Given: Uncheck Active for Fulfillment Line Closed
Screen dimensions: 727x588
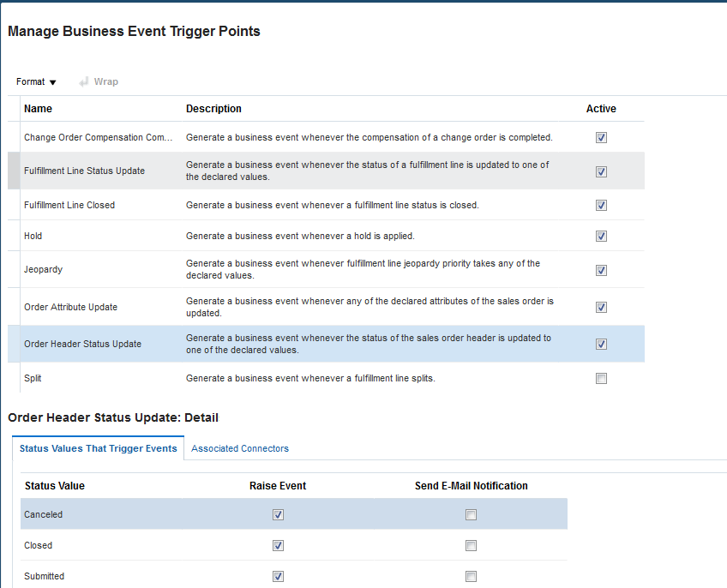Looking at the screenshot, I should click(x=601, y=205).
